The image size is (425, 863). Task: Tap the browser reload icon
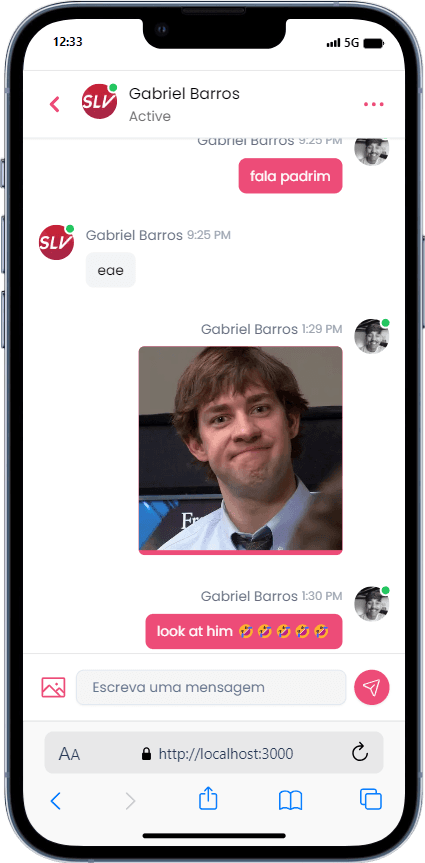coord(359,752)
